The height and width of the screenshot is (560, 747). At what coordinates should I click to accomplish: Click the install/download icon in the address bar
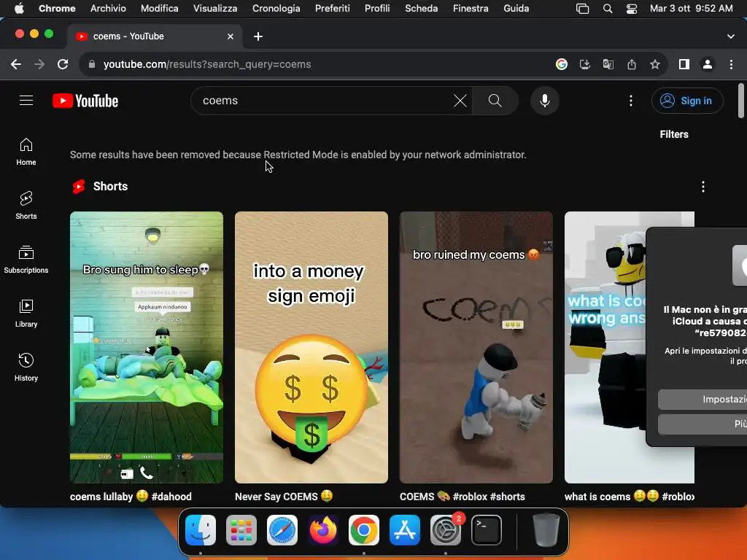point(584,64)
